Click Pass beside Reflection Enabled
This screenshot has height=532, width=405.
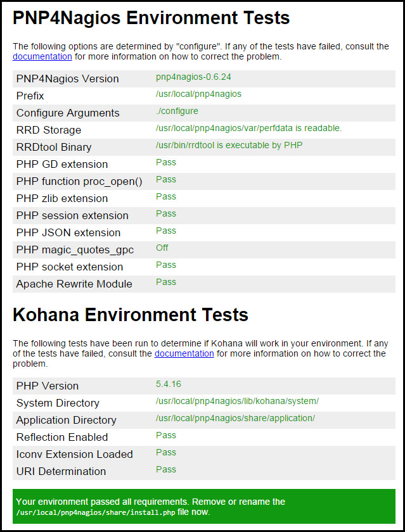click(x=166, y=435)
